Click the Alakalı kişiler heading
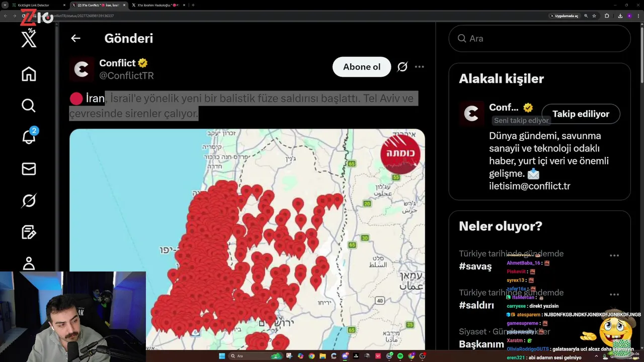 tap(501, 79)
